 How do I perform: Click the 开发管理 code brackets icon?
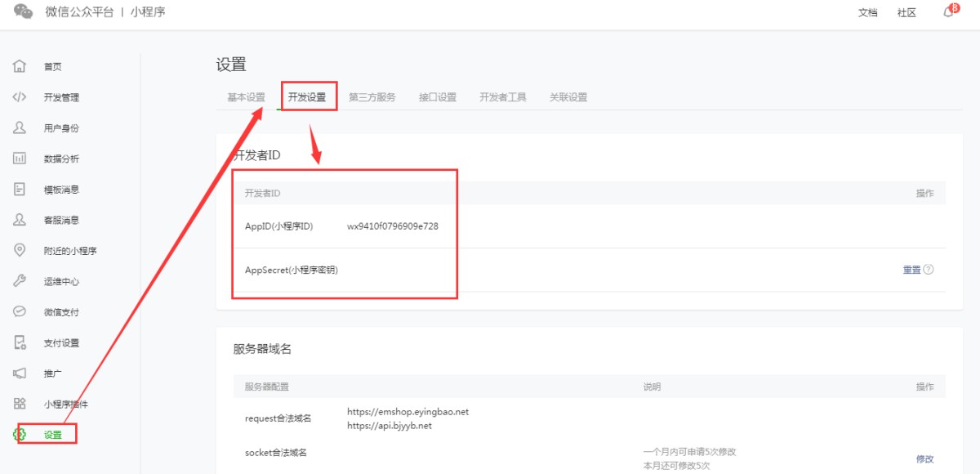point(20,97)
